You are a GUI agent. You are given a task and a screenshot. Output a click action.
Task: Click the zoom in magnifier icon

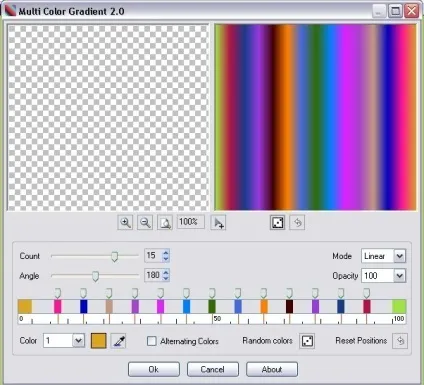(125, 222)
